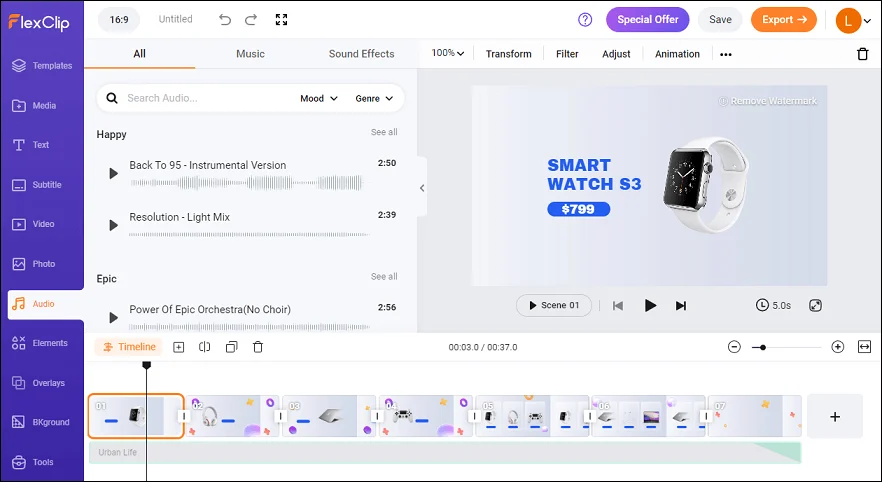Play preview of Back To 95 track
This screenshot has height=482, width=882.
113,173
